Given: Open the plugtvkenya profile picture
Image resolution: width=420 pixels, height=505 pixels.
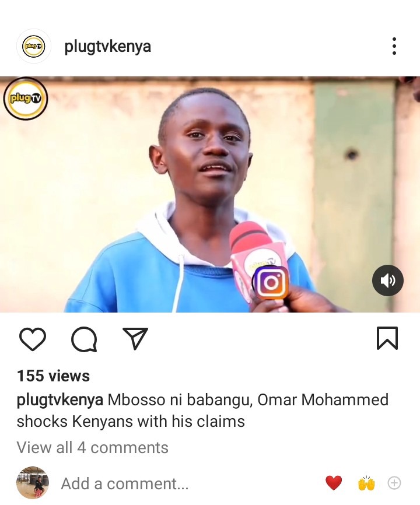Looking at the screenshot, I should [x=33, y=46].
